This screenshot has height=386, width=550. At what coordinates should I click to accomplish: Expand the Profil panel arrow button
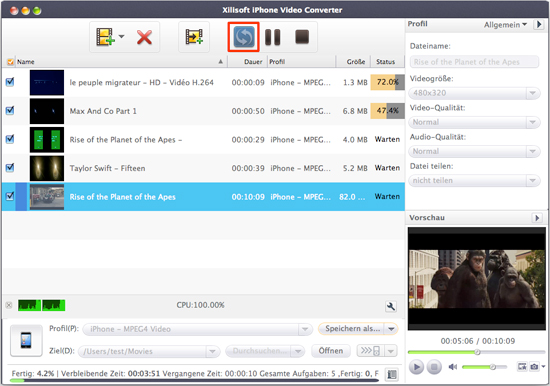click(538, 25)
